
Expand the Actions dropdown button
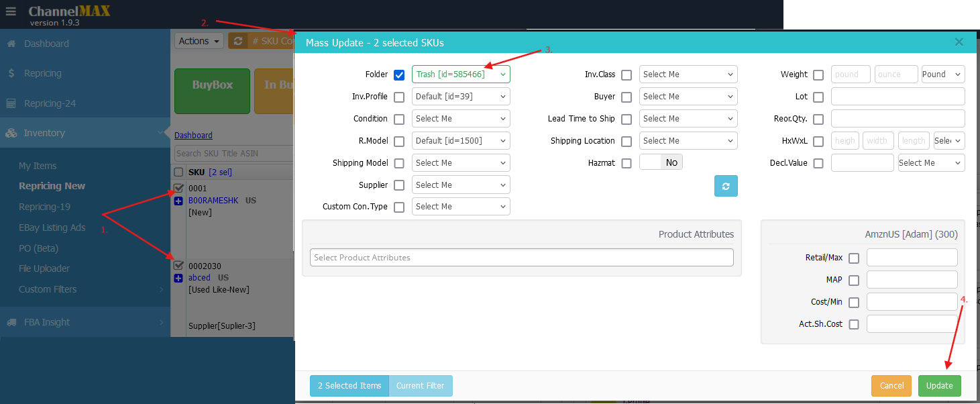click(199, 41)
